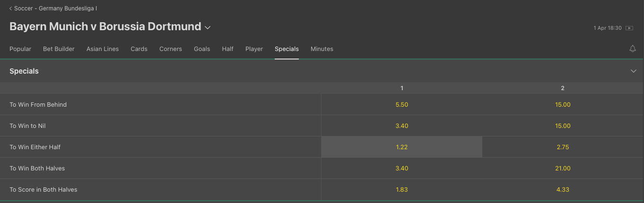Select Bayern To Win Either Half at 1.22

(x=401, y=147)
